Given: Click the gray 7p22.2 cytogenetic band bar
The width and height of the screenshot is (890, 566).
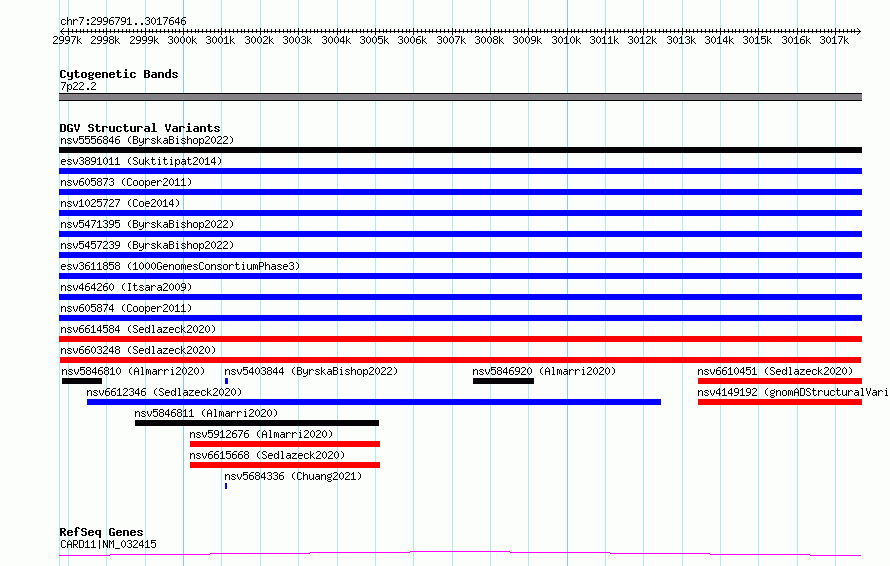Looking at the screenshot, I should pos(460,97).
